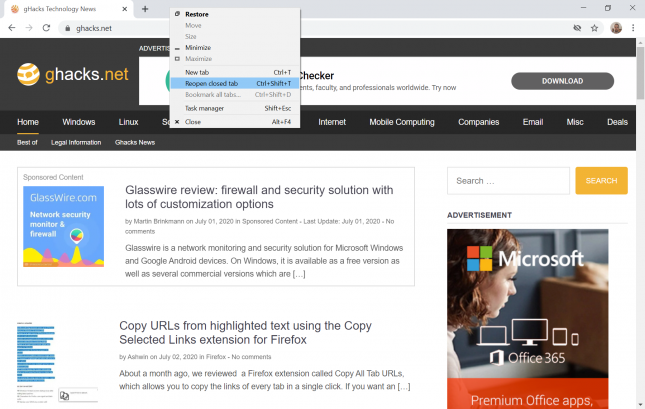Reload the page with the refresh icon
645x409 pixels.
46,28
